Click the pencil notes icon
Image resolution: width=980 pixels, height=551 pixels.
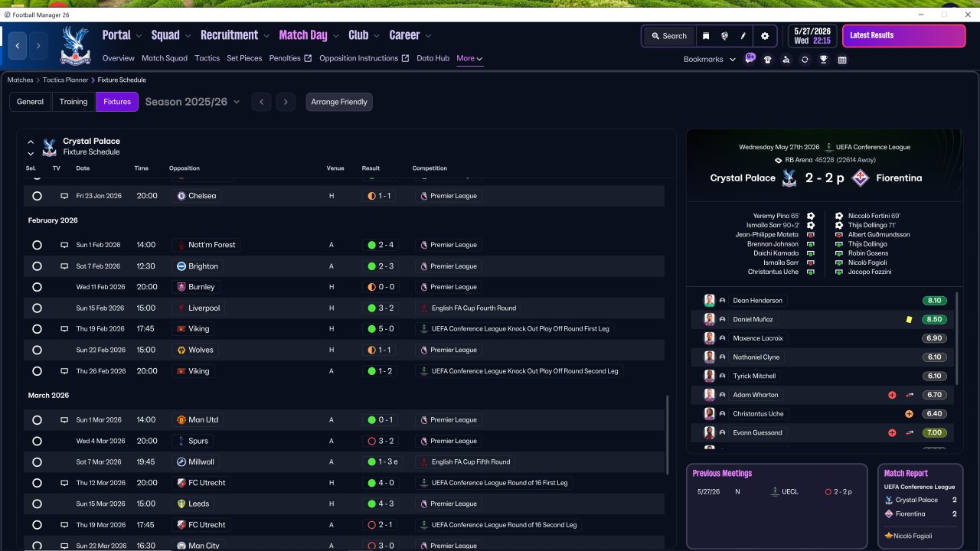[x=743, y=36]
